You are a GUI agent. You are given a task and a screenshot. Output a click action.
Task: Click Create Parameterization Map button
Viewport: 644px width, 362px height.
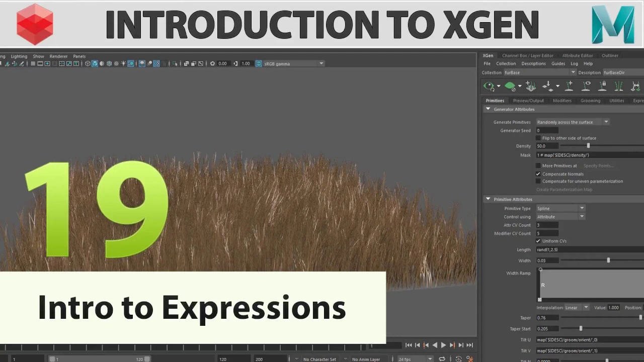coord(564,190)
